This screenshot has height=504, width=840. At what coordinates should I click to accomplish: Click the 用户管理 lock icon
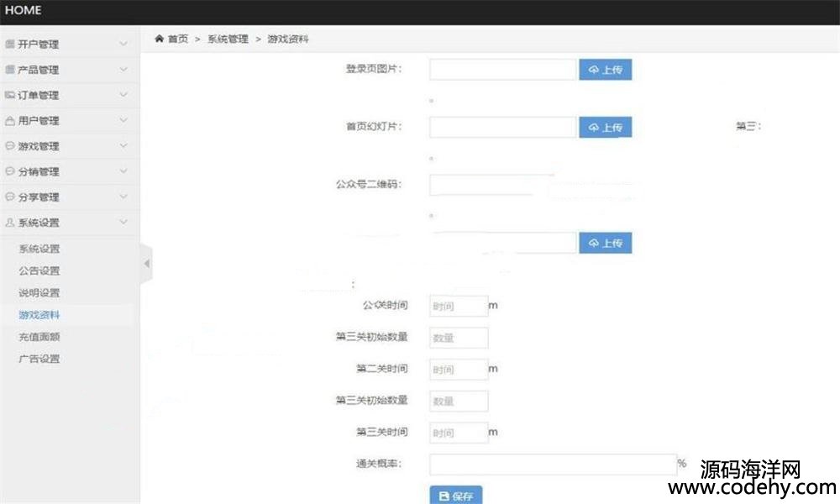9,120
